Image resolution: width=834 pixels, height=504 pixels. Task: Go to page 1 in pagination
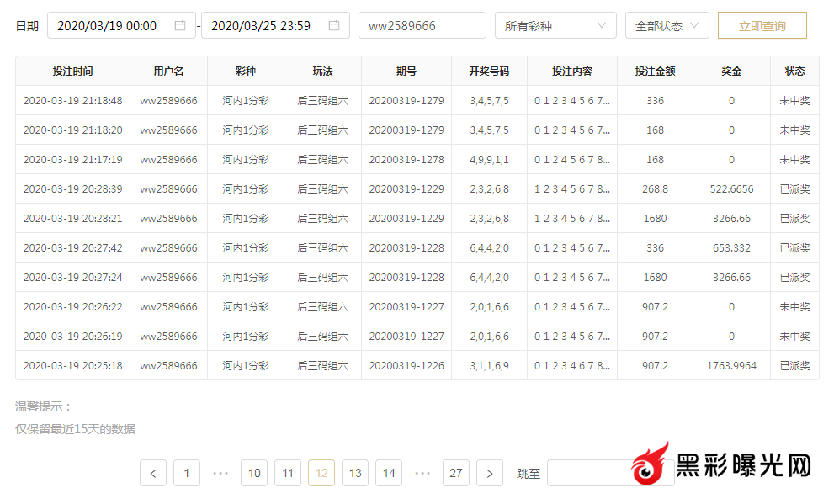pyautogui.click(x=187, y=473)
